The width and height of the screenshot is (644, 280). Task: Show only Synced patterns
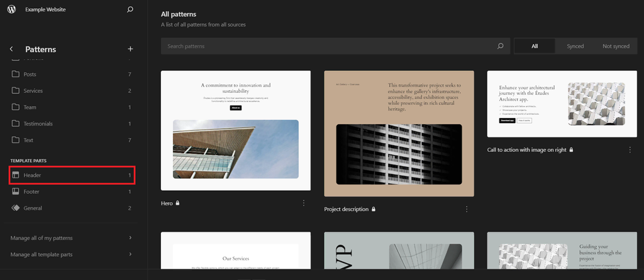tap(575, 46)
